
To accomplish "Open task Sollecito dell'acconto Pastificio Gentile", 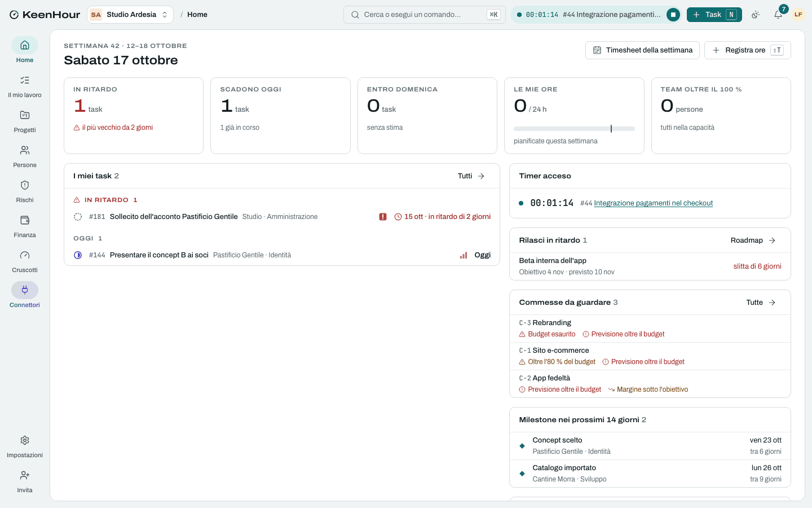I will pos(174,217).
